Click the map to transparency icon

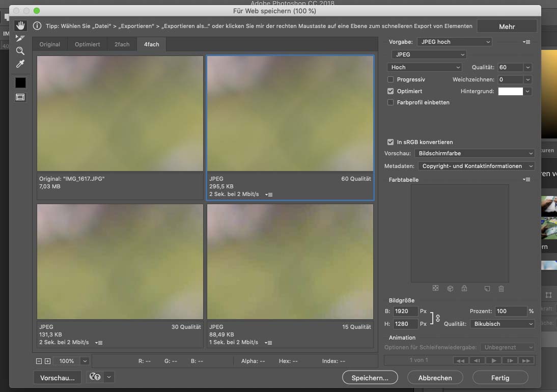tap(435, 288)
